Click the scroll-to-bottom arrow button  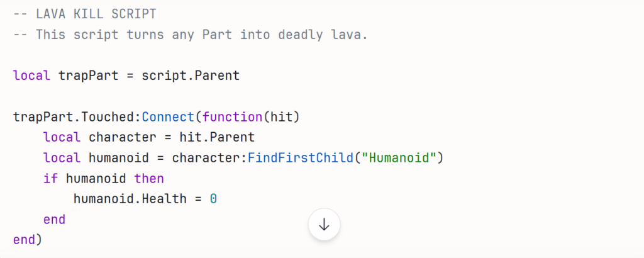[x=324, y=225]
